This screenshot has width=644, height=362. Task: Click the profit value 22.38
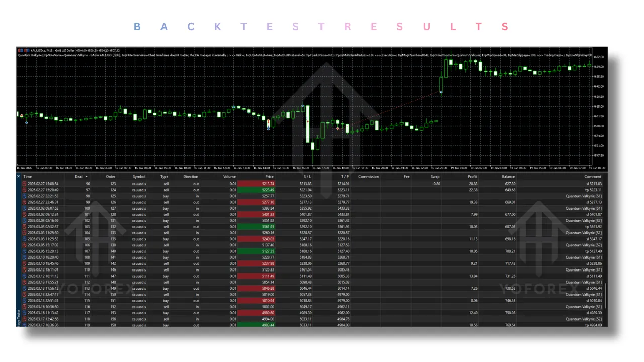point(473,190)
